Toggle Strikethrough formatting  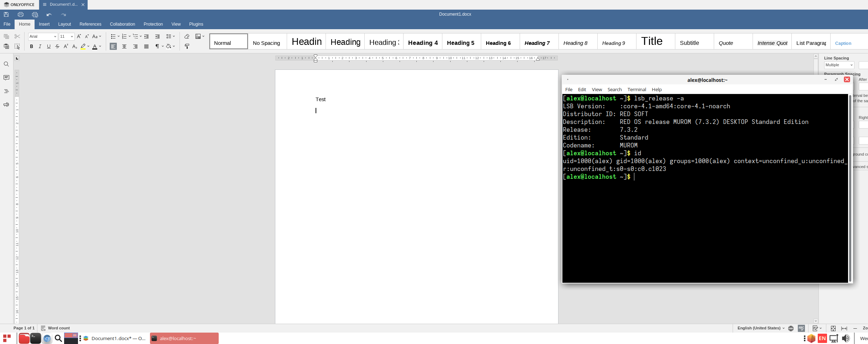click(57, 46)
